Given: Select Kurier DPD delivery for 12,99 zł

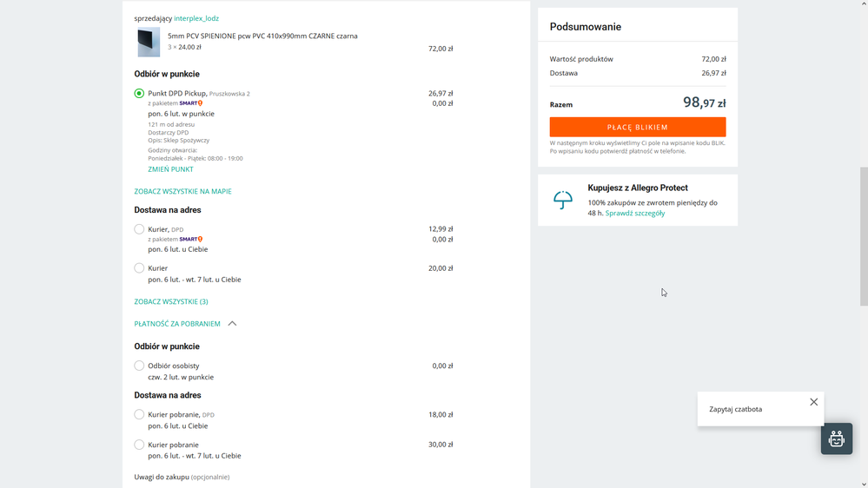Looking at the screenshot, I should click(x=139, y=229).
